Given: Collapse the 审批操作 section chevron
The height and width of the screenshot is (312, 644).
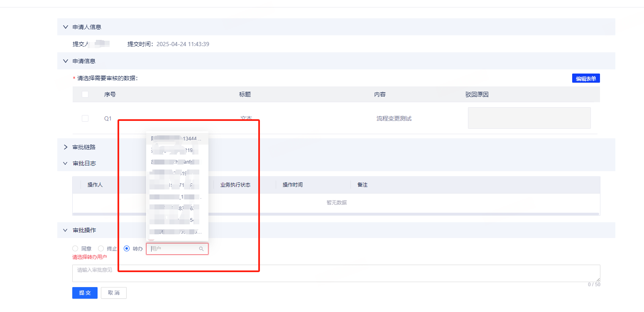Looking at the screenshot, I should (65, 230).
